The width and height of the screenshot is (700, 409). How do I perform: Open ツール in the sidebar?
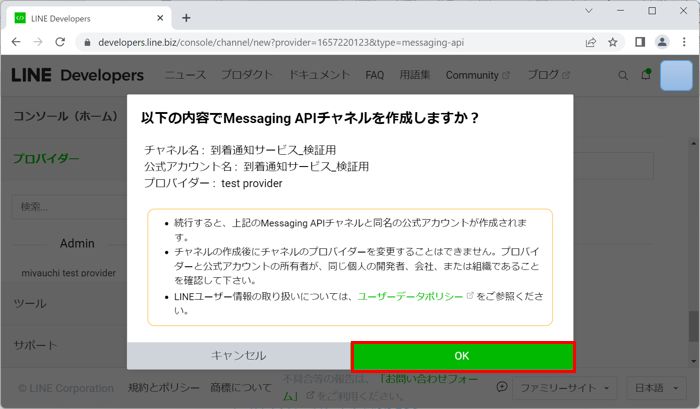point(30,304)
